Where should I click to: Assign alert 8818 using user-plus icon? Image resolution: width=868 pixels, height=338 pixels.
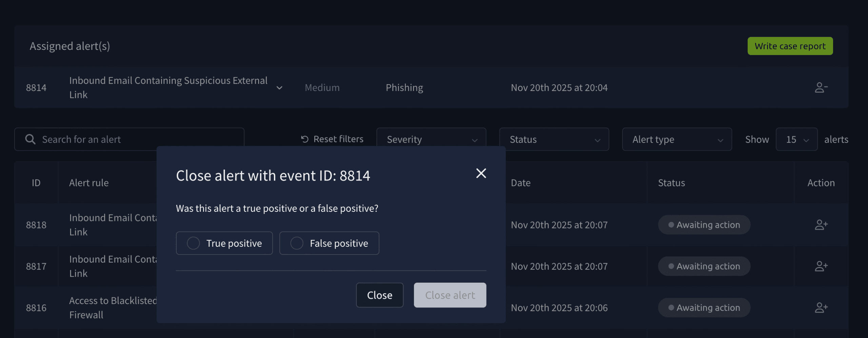[x=821, y=225]
